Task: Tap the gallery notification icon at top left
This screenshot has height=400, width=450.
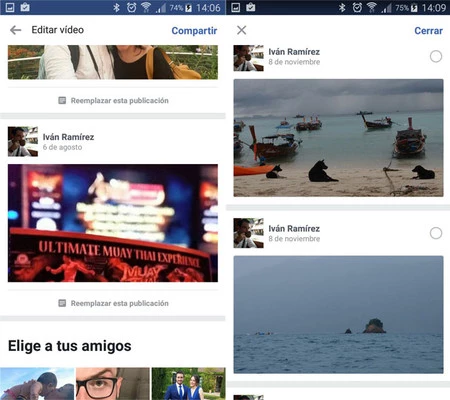Action: click(10, 7)
